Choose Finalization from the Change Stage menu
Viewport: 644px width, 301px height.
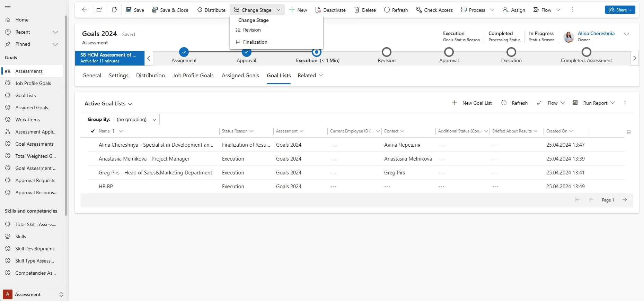[x=255, y=42]
